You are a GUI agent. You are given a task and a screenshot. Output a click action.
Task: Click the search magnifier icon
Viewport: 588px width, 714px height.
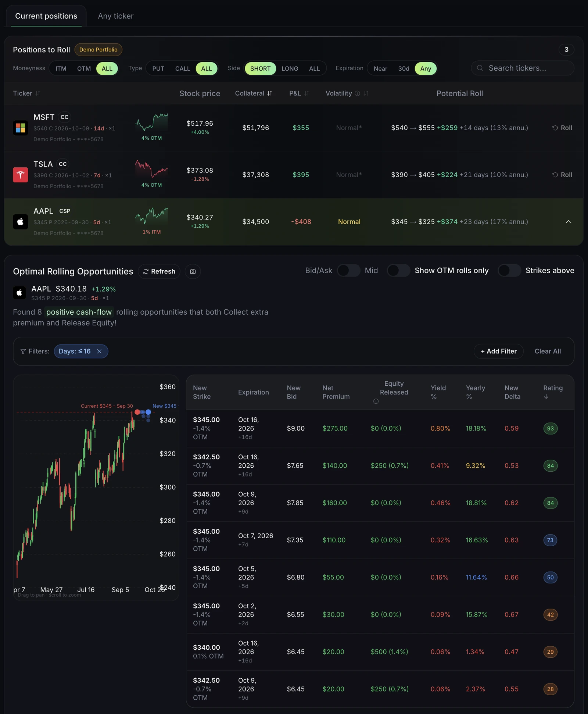coord(480,68)
